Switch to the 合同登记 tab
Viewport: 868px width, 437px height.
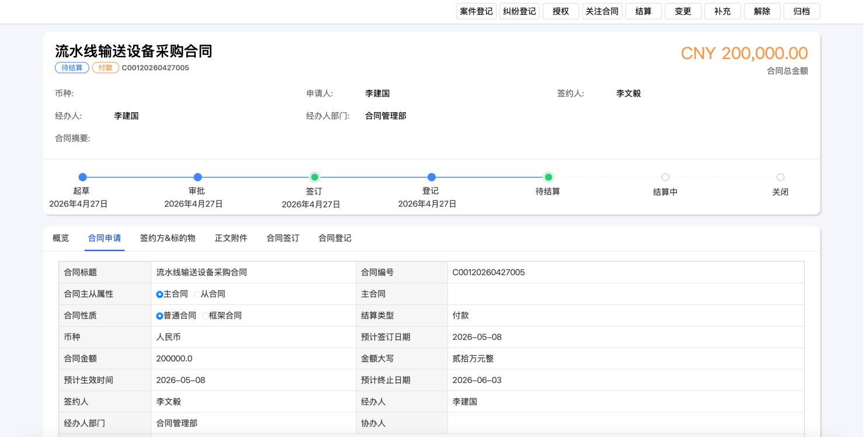coord(335,238)
